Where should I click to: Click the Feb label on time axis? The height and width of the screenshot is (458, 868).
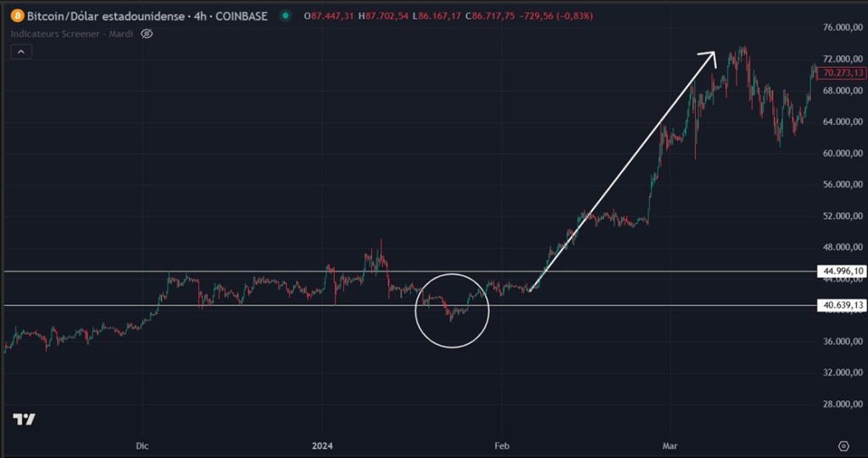click(x=502, y=446)
